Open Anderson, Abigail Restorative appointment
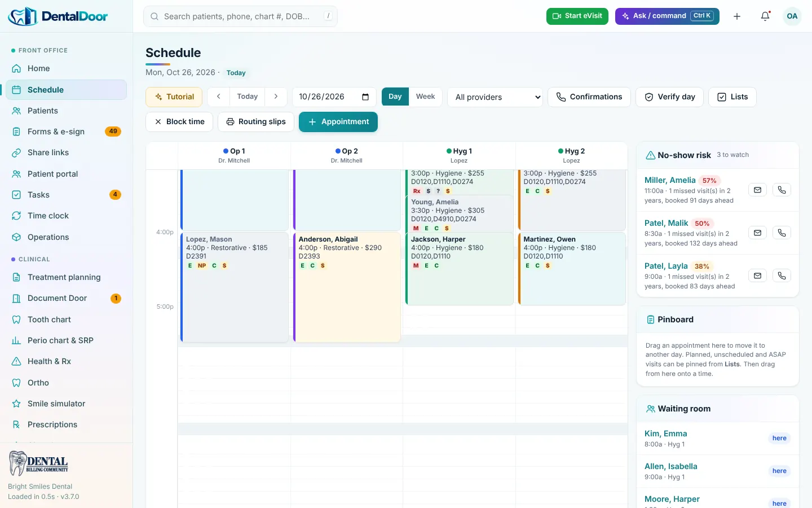Screen dimensions: 812x508 click(x=347, y=287)
